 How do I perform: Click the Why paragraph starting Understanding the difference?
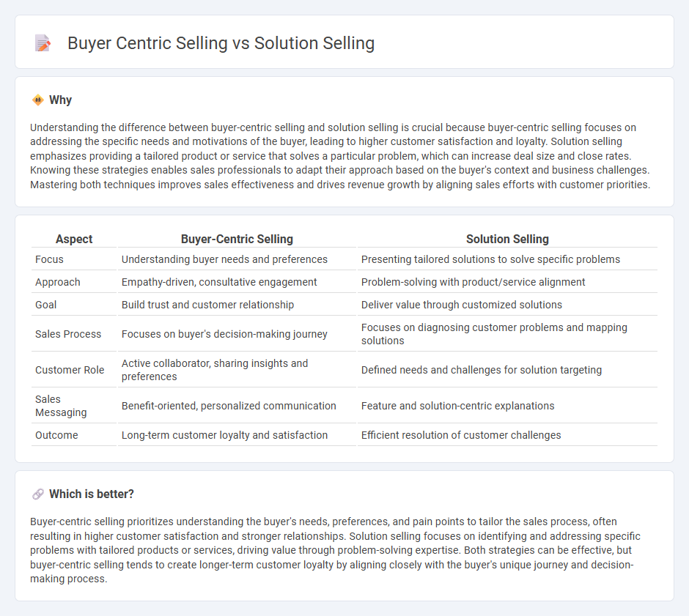(339, 156)
